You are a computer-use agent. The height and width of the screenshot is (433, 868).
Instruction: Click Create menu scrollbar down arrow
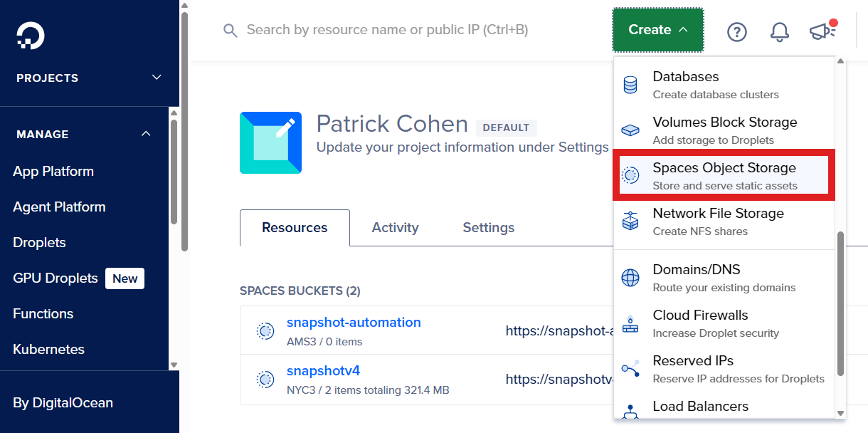[x=840, y=413]
